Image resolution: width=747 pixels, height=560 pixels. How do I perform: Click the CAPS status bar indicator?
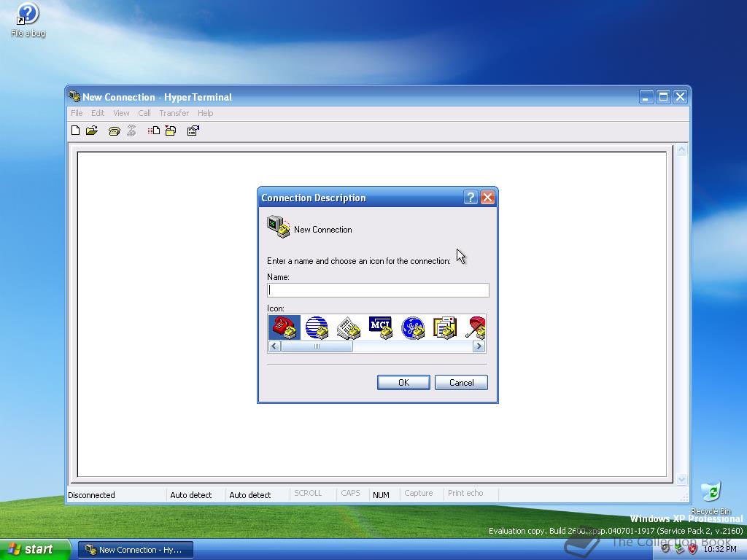(x=350, y=494)
